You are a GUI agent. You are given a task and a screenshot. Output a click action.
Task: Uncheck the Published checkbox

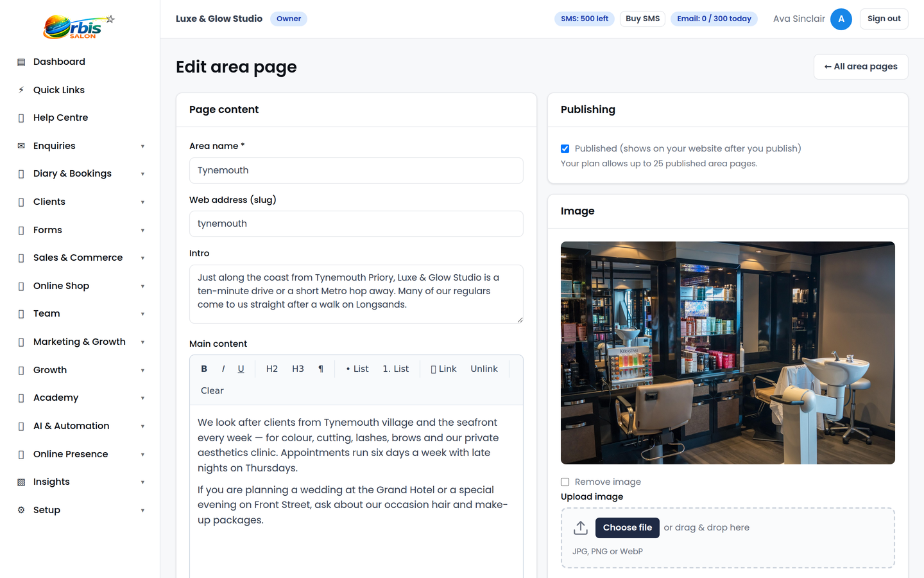pos(565,149)
